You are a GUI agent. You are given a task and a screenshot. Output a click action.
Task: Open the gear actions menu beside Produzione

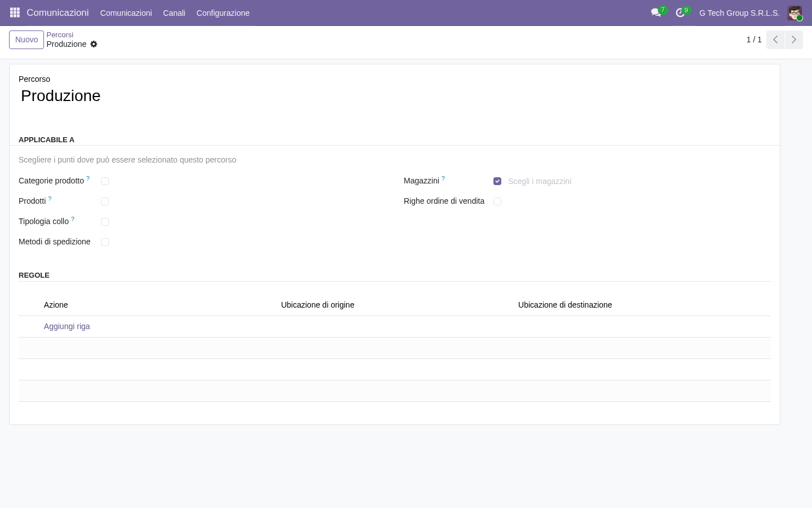tap(94, 44)
